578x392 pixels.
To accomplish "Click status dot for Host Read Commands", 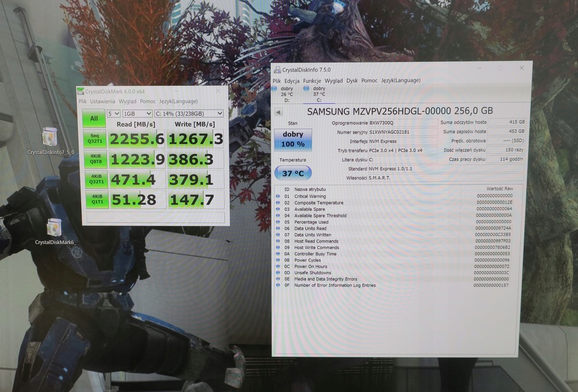I will (278, 241).
